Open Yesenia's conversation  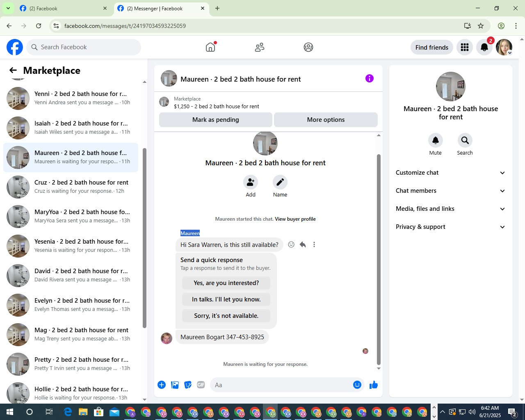coord(71,246)
